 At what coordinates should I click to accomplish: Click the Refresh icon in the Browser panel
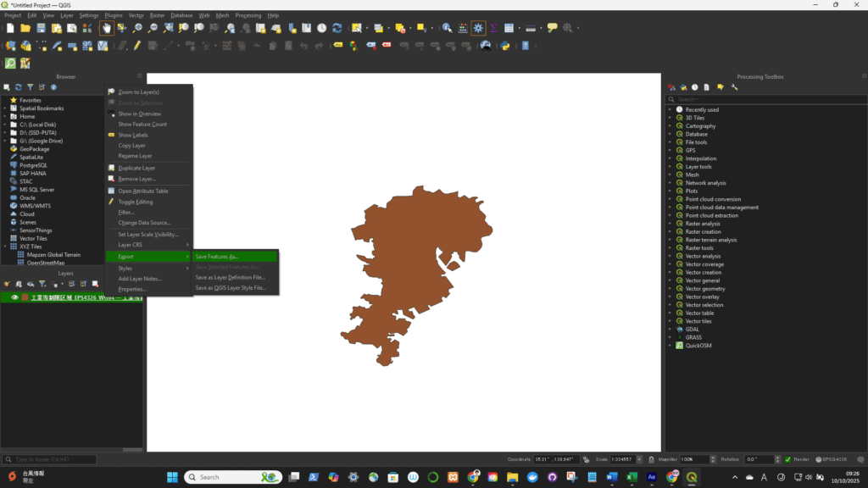pos(18,87)
